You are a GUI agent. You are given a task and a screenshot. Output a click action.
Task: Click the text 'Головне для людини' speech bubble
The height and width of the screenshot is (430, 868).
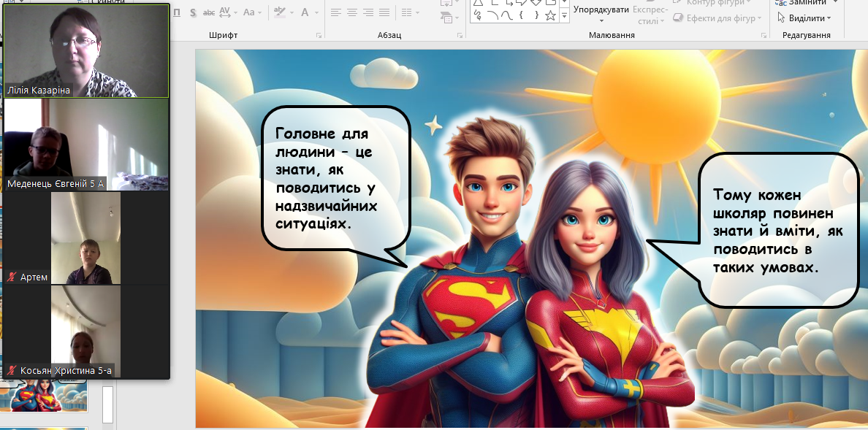(335, 178)
